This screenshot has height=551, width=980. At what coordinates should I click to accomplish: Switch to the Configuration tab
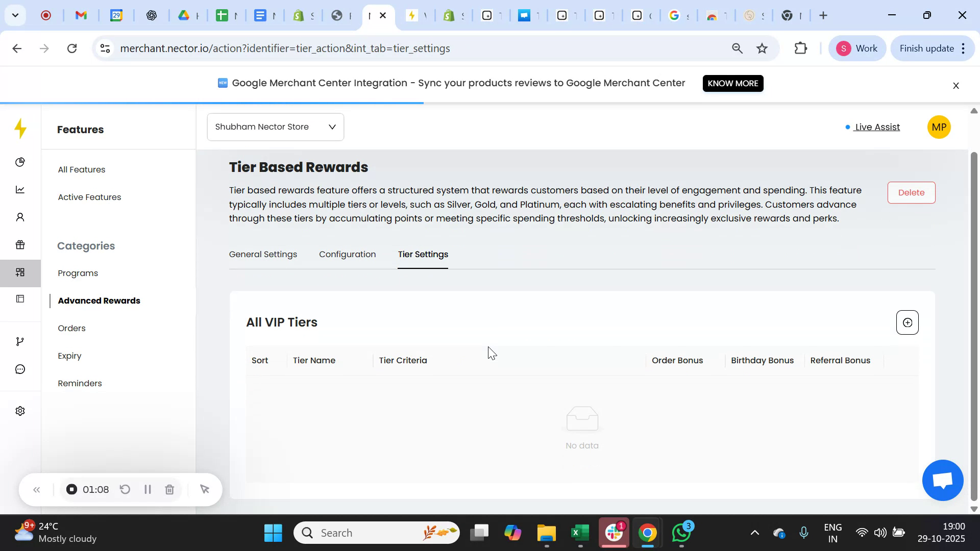pos(347,254)
